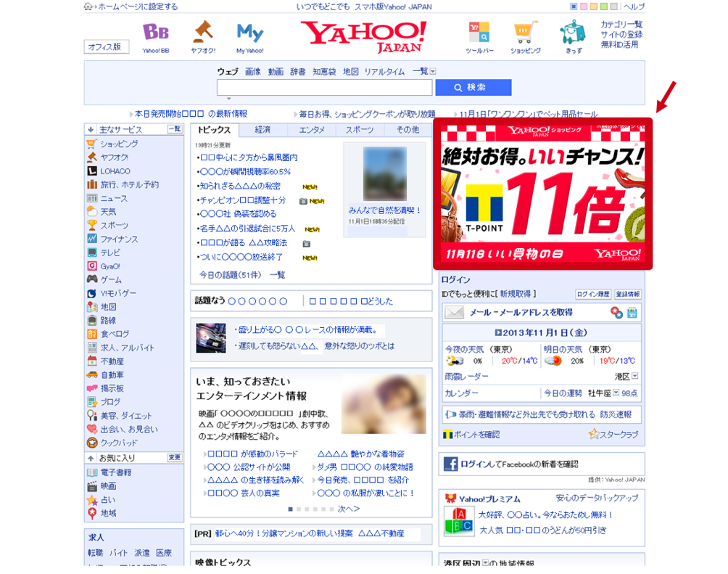Choose the blue page theme swatch
The height and width of the screenshot is (574, 728).
click(574, 7)
